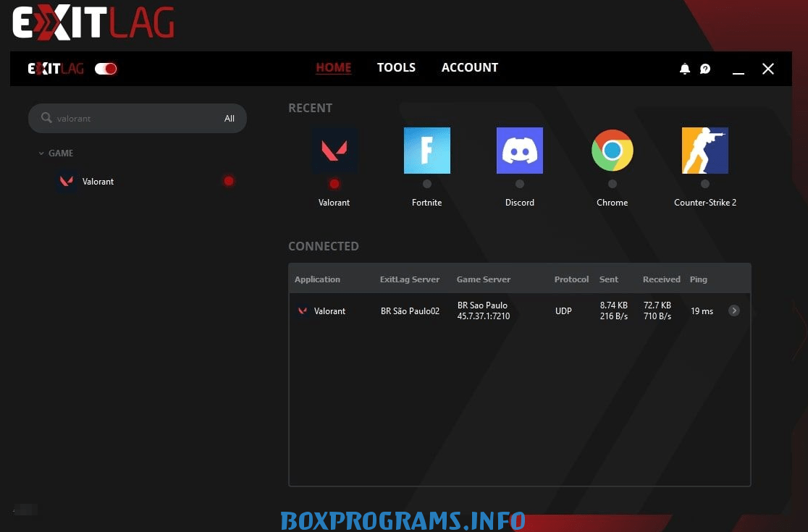Click the 8.74 KB sent value
The height and width of the screenshot is (532, 808).
point(614,305)
